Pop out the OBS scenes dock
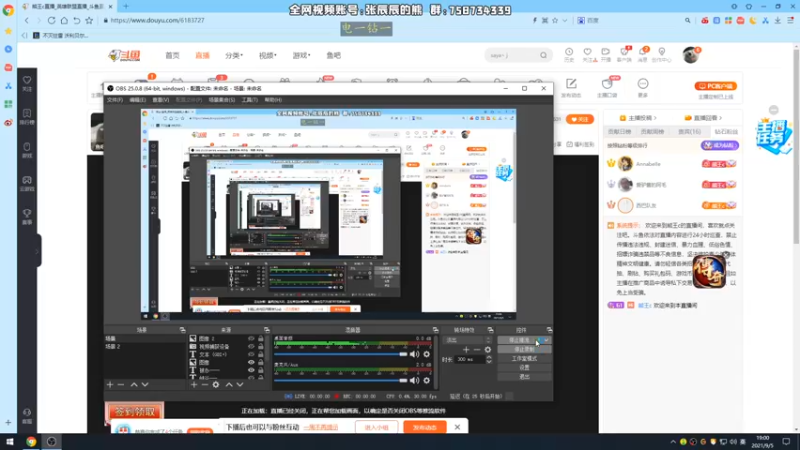This screenshot has height=450, width=800. click(182, 330)
